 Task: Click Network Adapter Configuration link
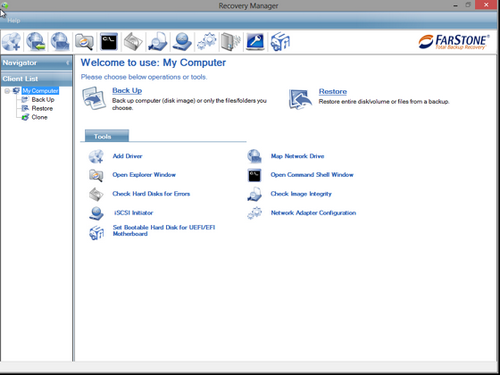313,213
